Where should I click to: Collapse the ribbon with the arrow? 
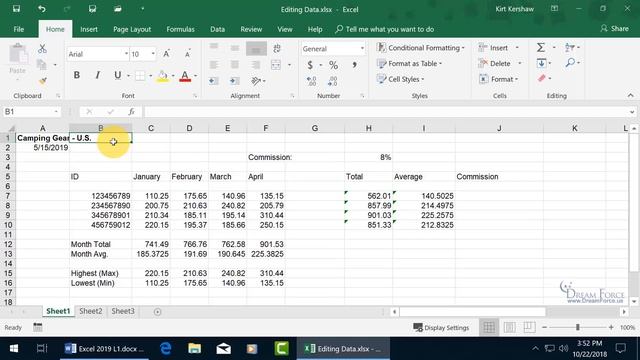click(x=631, y=96)
